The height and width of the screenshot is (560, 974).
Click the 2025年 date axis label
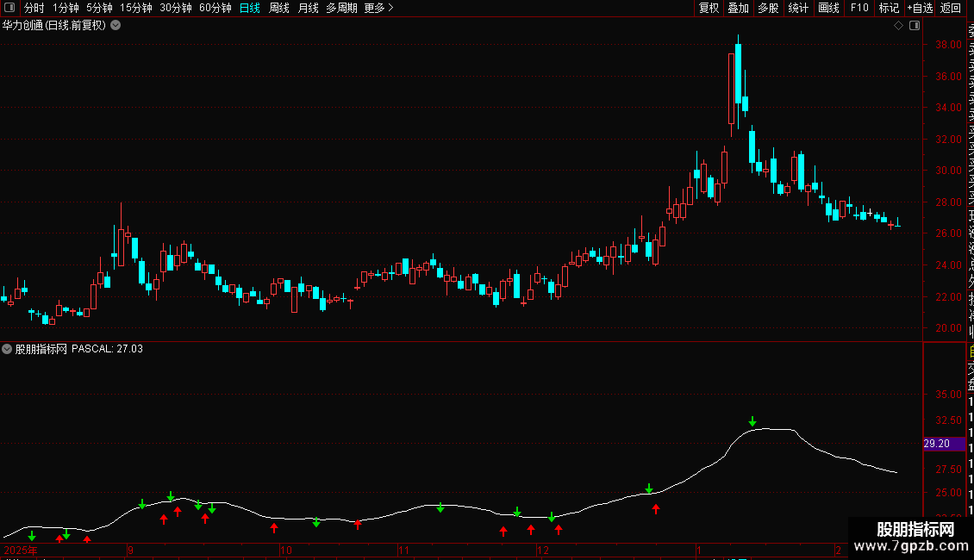tap(21, 550)
